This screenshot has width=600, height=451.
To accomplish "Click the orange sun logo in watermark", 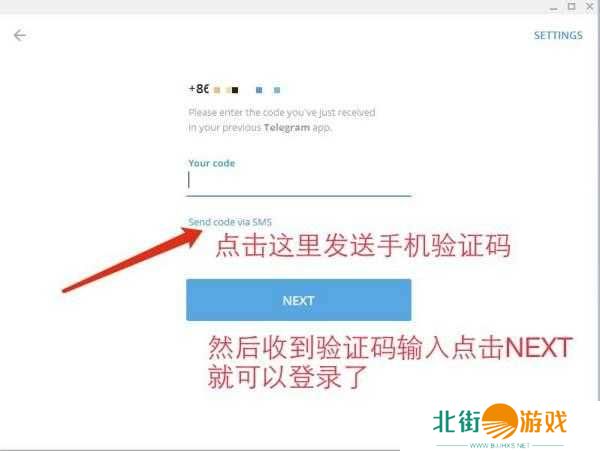I will (x=499, y=421).
